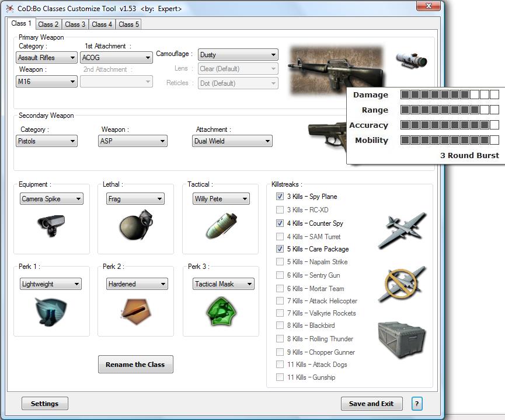
Task: Click the Mobility stat bar
Action: coord(450,140)
